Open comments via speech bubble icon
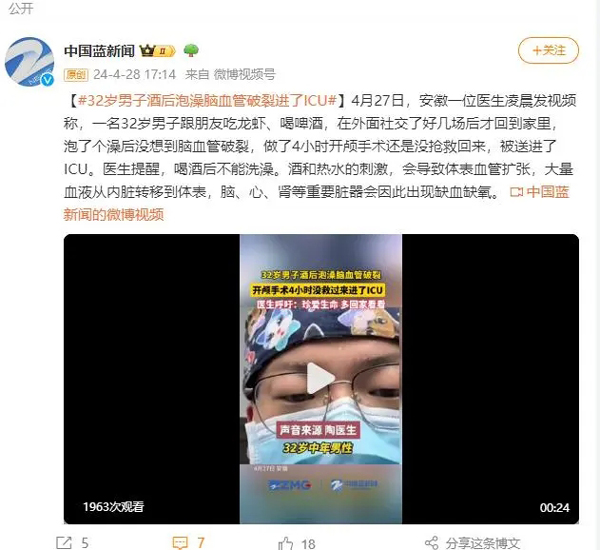The image size is (600, 550). tap(180, 542)
